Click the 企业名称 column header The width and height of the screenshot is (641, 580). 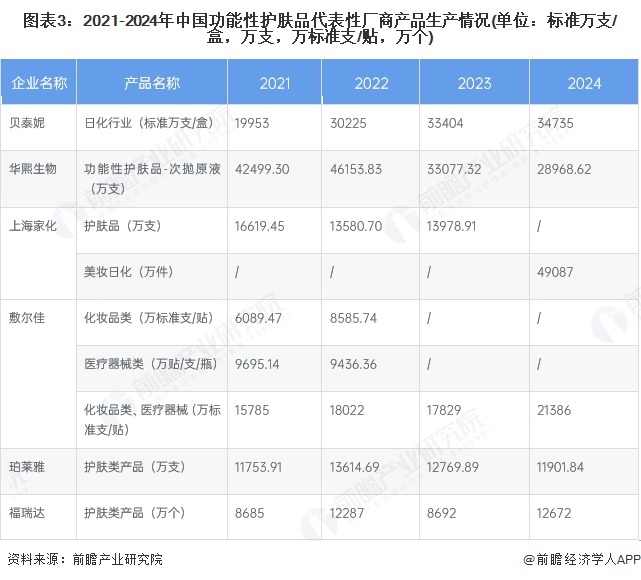[39, 83]
